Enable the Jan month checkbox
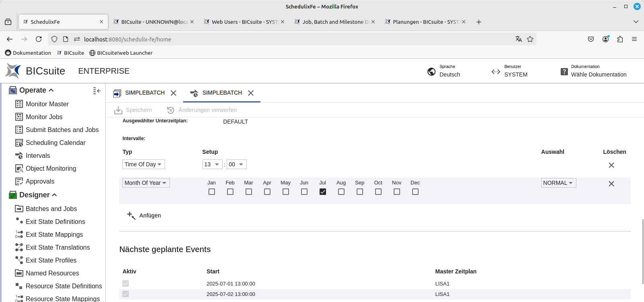The width and height of the screenshot is (644, 302). [x=212, y=192]
